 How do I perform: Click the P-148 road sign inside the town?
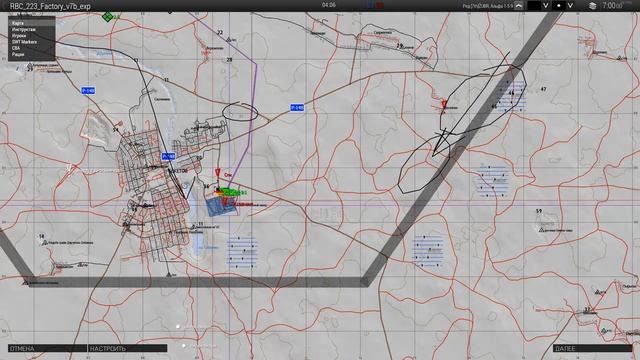tap(168, 156)
